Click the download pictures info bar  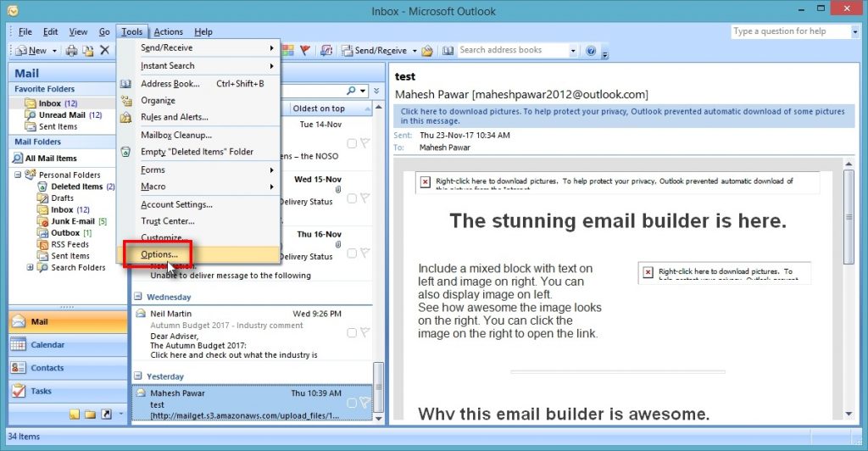[624, 116]
